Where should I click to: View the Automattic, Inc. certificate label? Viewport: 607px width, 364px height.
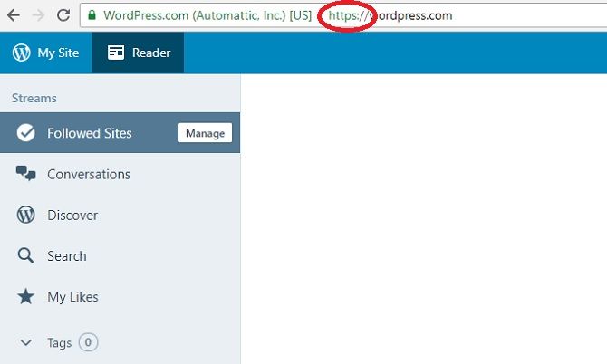(207, 15)
